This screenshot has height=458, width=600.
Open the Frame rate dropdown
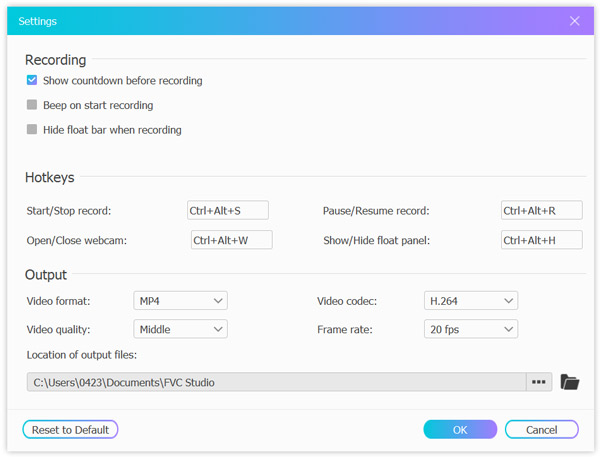pyautogui.click(x=471, y=329)
